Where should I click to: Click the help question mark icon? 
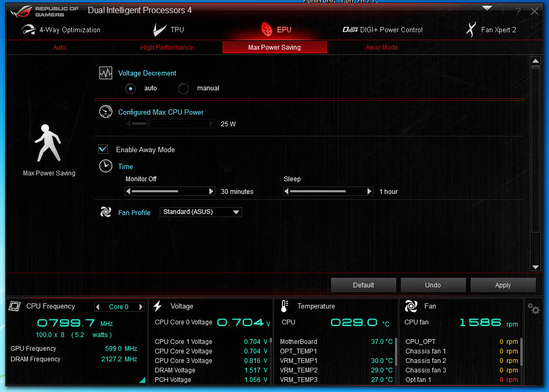pyautogui.click(x=518, y=11)
